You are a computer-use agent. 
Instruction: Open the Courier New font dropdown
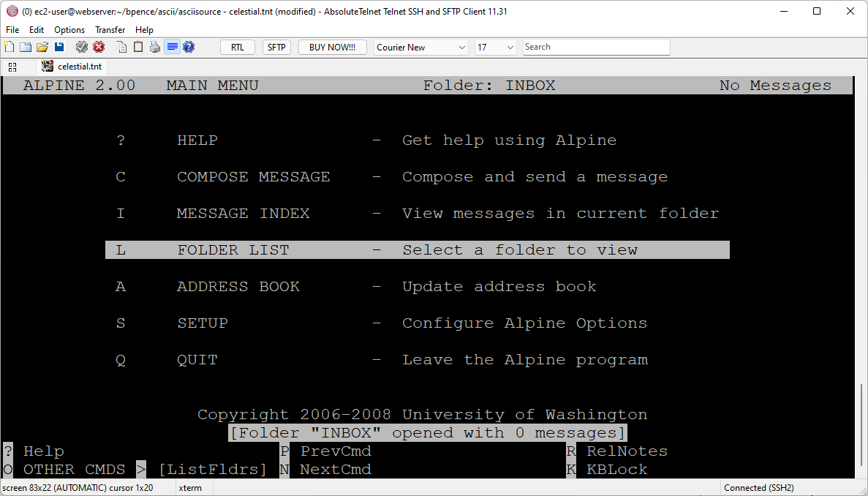pyautogui.click(x=421, y=47)
